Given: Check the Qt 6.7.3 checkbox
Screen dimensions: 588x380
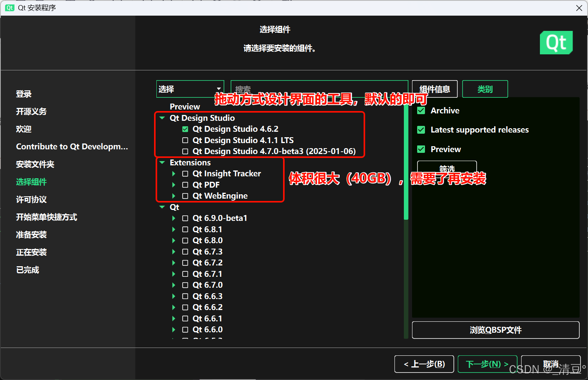Looking at the screenshot, I should coord(185,252).
